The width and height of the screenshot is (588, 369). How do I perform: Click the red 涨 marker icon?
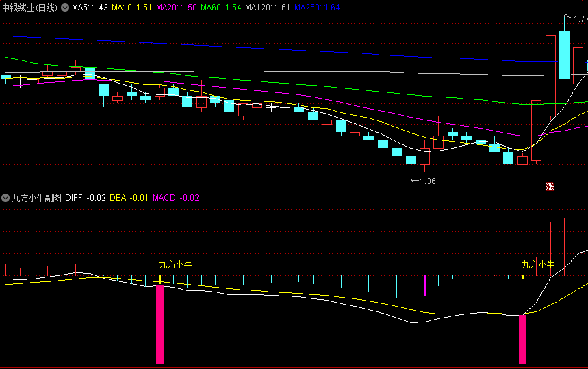550,186
